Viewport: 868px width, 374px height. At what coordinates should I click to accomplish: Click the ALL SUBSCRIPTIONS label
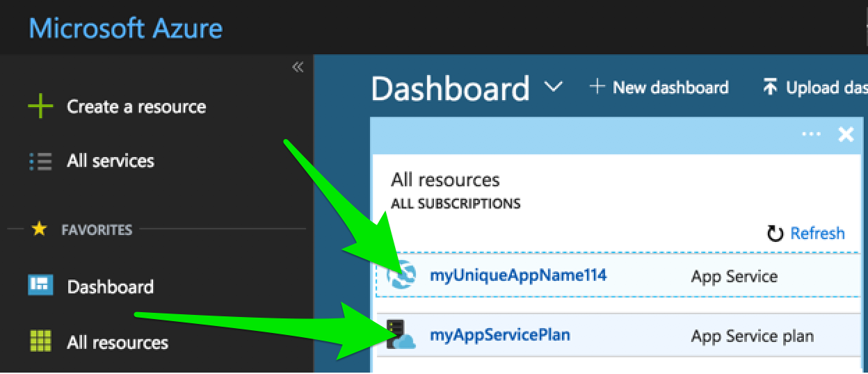[x=456, y=204]
